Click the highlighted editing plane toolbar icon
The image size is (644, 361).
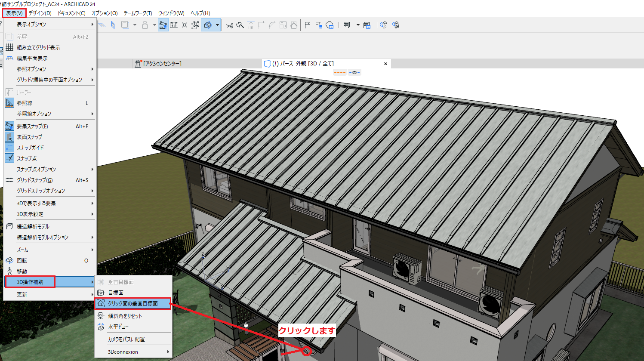208,25
